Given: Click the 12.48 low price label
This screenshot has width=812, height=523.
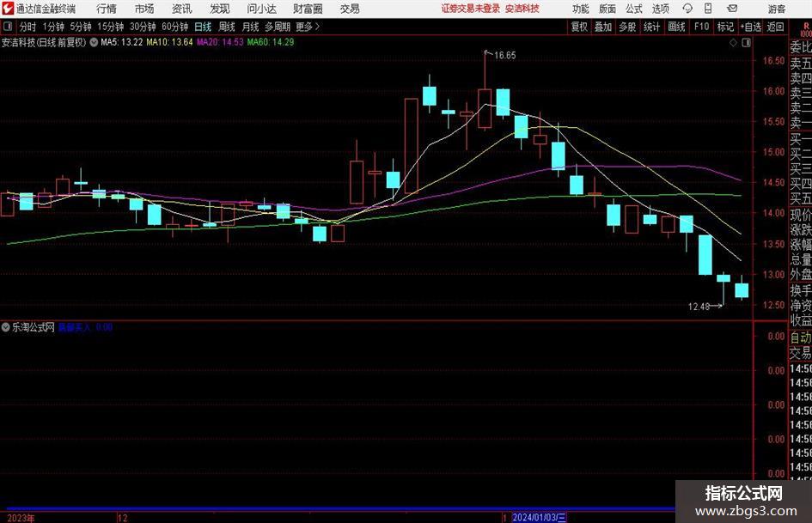Looking at the screenshot, I should point(699,307).
